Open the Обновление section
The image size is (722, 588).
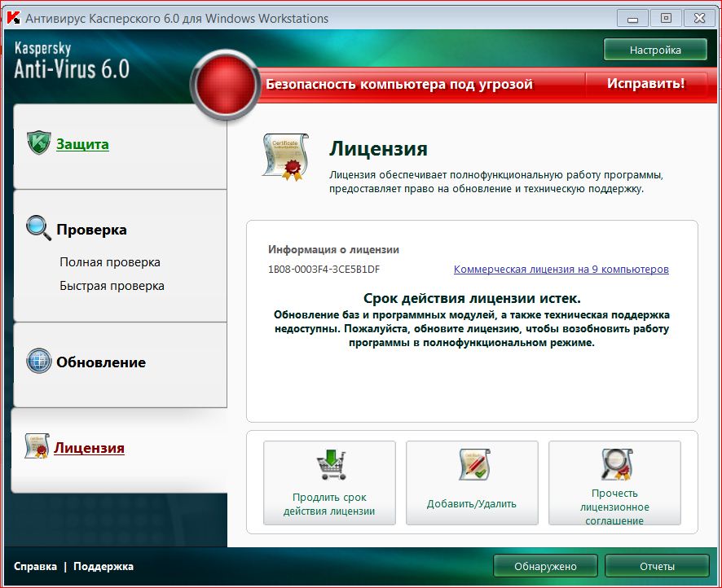[x=101, y=362]
